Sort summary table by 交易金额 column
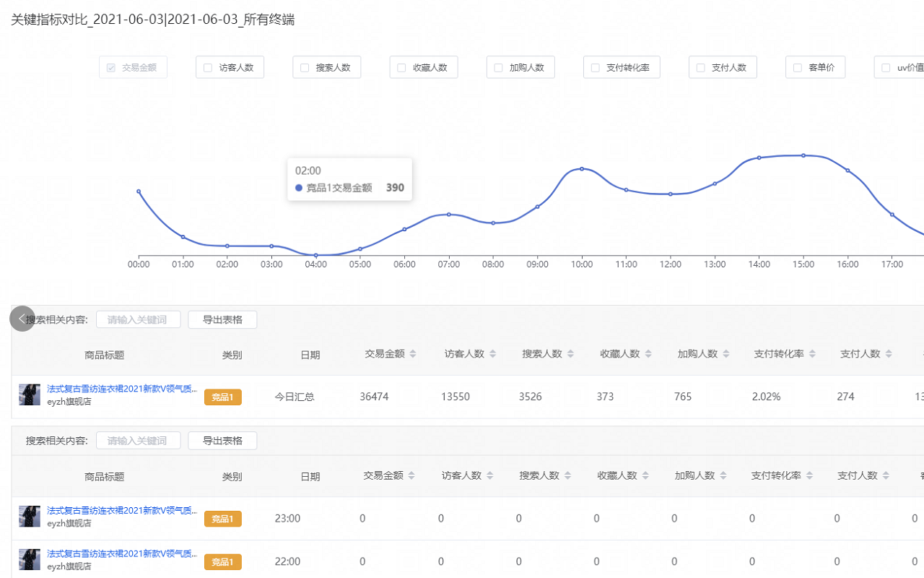The width and height of the screenshot is (924, 578). 413,354
